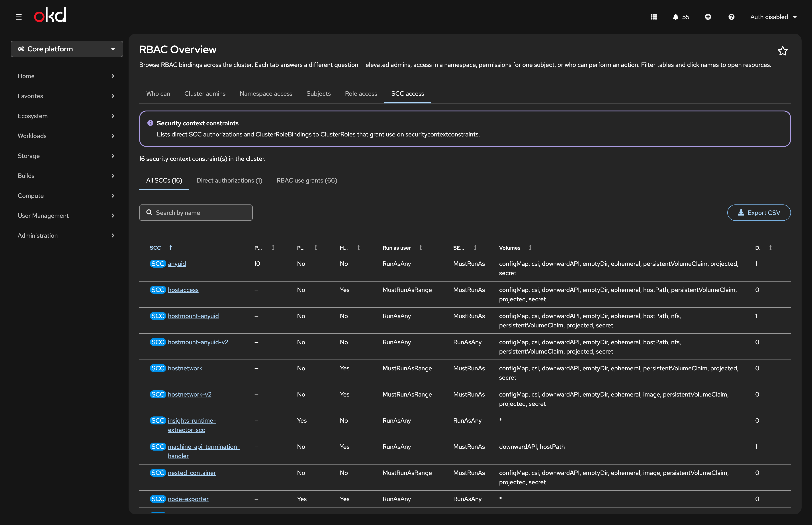Open the hostaccess SCC link
Image resolution: width=812 pixels, height=525 pixels.
(183, 290)
